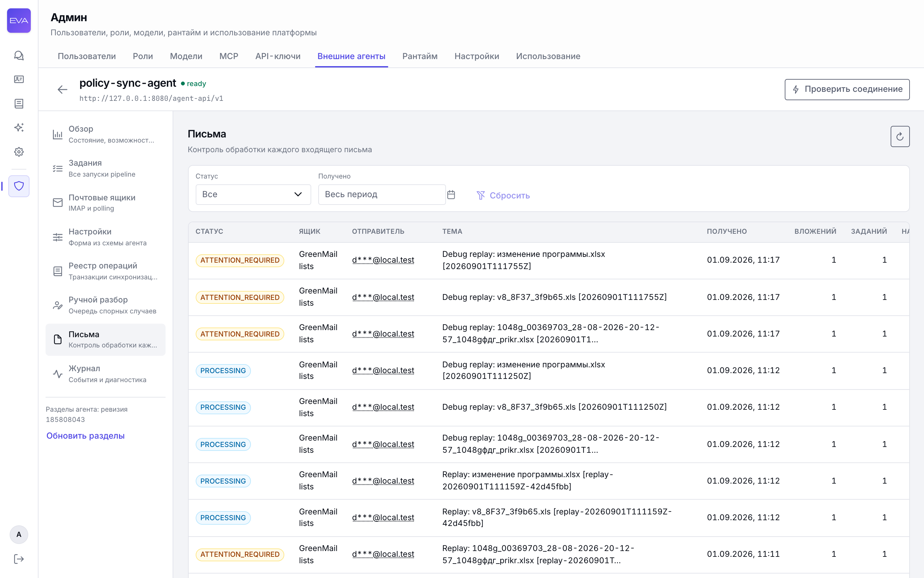Viewport: 924px width, 578px height.
Task: Click received time '01.09.2026, 11:11'
Action: pyautogui.click(x=743, y=554)
